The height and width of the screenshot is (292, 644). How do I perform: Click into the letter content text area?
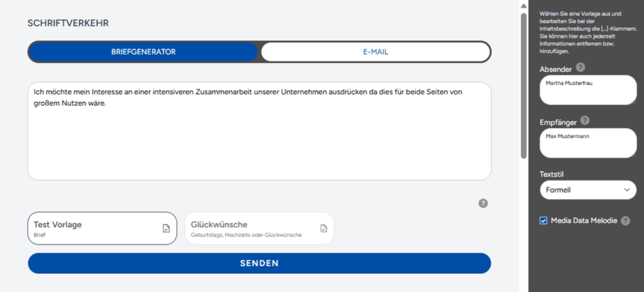tap(259, 131)
